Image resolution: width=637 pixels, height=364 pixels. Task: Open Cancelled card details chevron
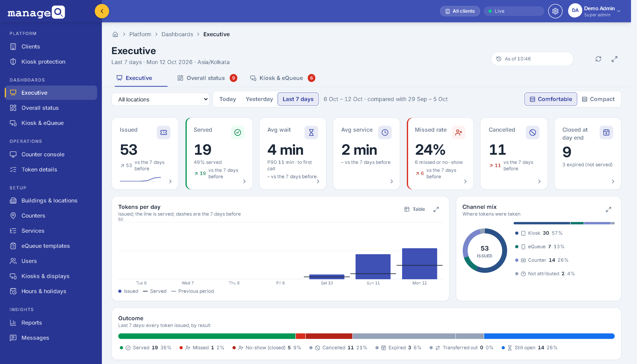(539, 182)
